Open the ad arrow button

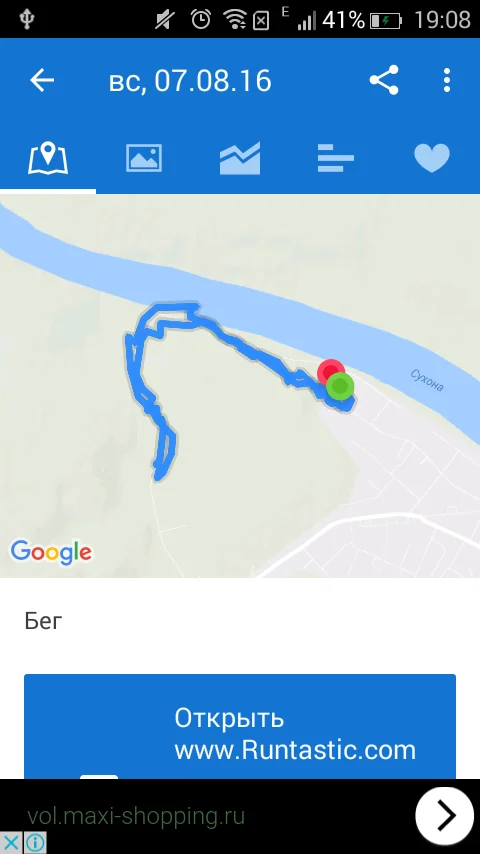pos(445,815)
